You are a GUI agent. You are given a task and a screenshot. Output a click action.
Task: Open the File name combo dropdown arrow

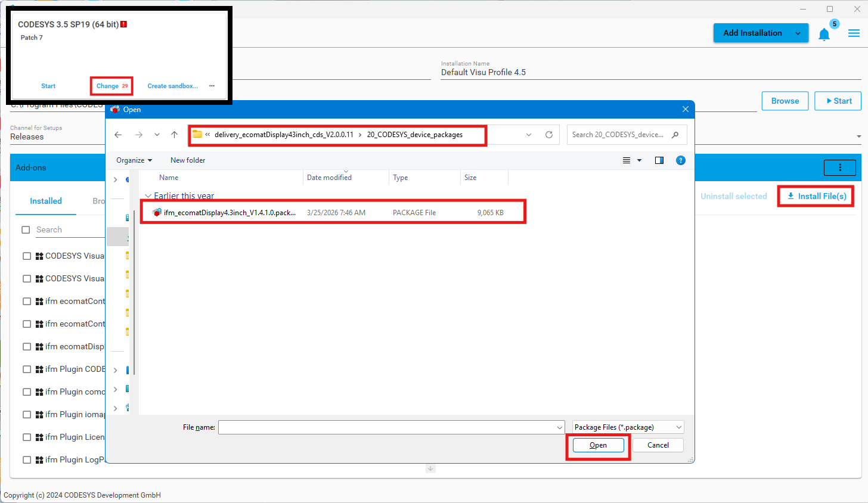(560, 427)
